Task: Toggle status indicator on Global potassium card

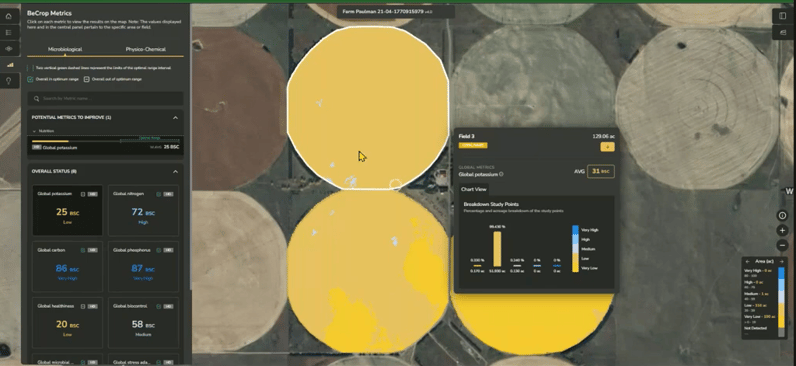Action: pyautogui.click(x=83, y=194)
